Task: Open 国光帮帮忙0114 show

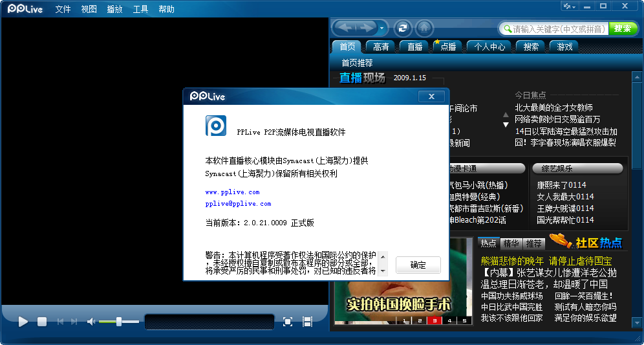Action: (565, 219)
